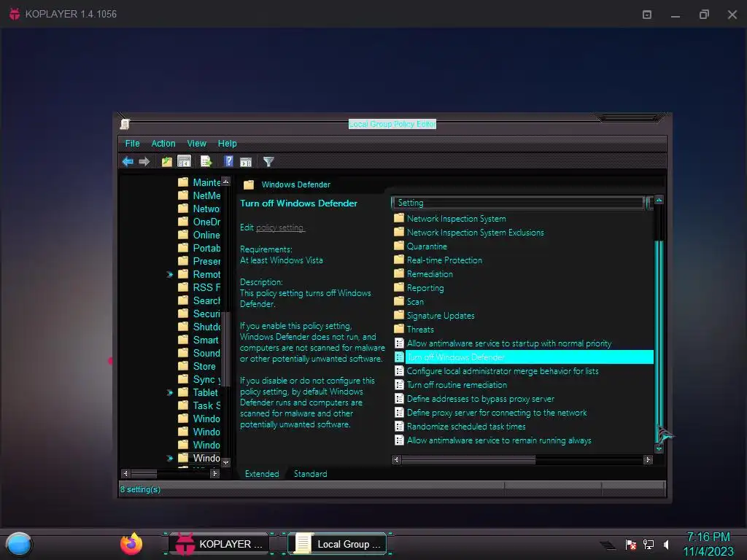747x560 pixels.
Task: Open the Help menu
Action: point(228,144)
